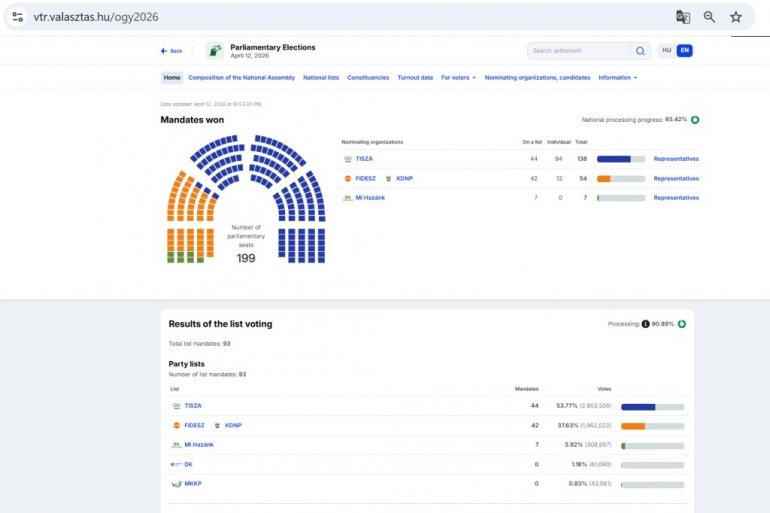
Task: Open Representatives link for TISZA
Action: [x=676, y=159]
